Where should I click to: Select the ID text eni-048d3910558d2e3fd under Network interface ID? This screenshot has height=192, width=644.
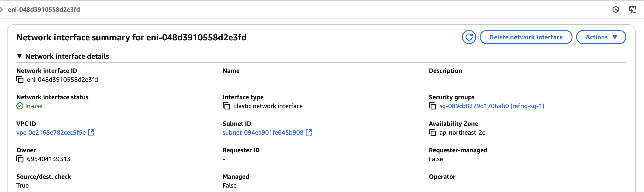pyautogui.click(x=62, y=79)
